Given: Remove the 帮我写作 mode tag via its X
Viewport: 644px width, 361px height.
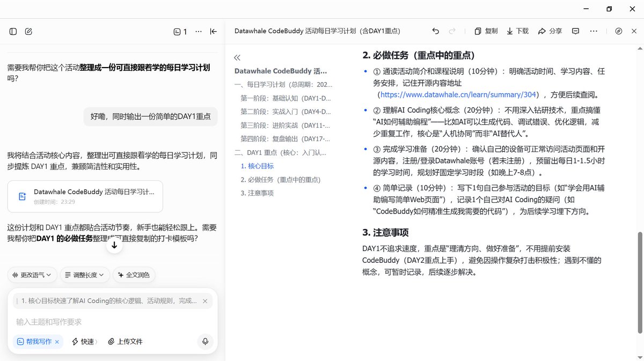Looking at the screenshot, I should click(x=57, y=342).
